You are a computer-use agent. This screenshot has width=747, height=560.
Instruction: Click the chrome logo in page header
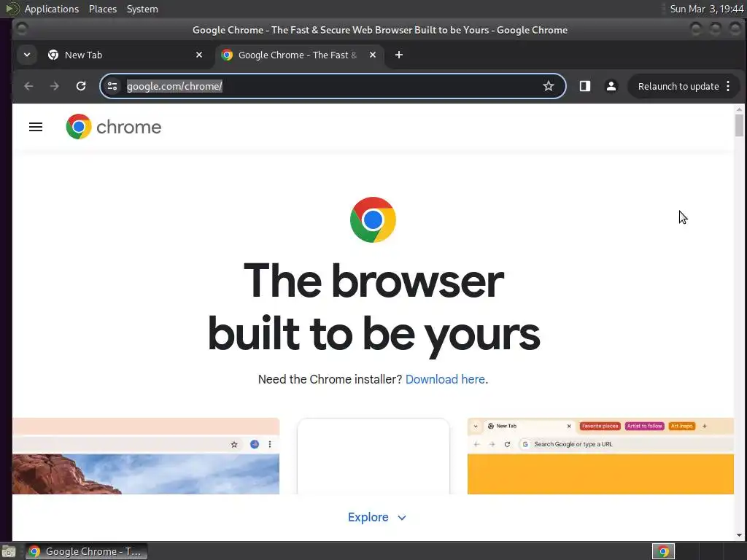point(113,127)
